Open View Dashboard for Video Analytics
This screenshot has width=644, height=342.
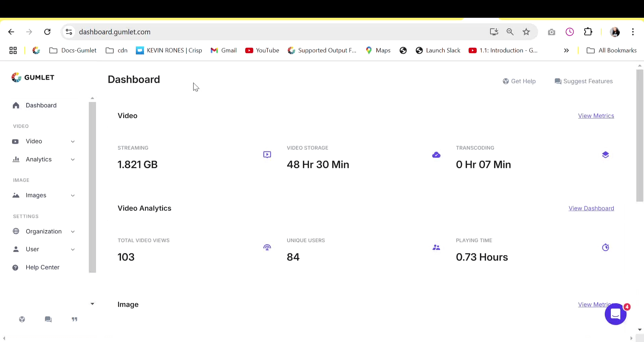point(591,208)
